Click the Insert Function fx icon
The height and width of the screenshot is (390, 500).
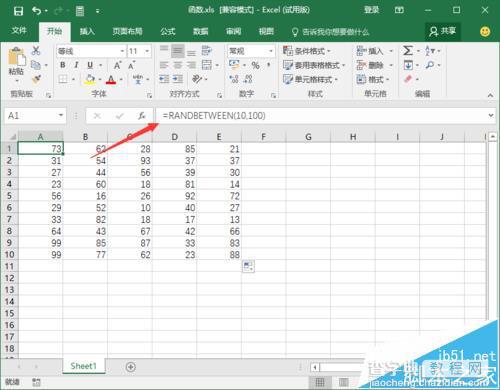(x=141, y=116)
